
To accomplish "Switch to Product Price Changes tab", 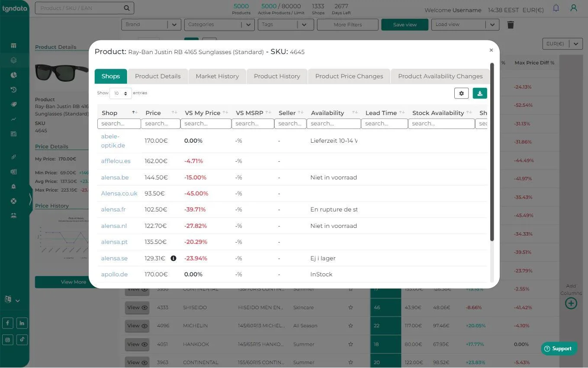I will click(x=349, y=76).
